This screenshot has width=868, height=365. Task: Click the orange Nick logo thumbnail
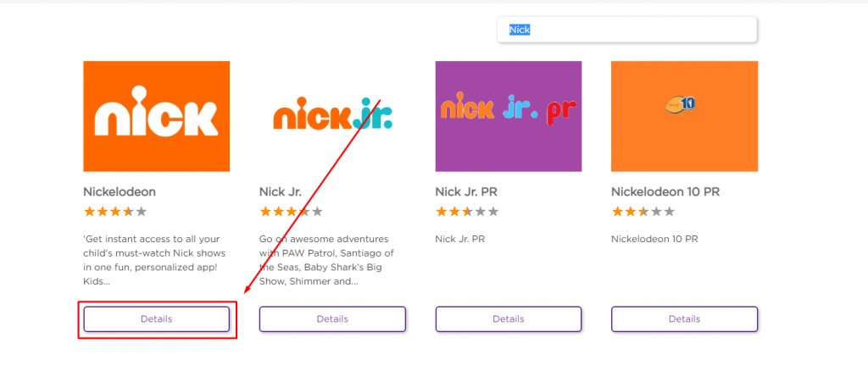click(157, 116)
